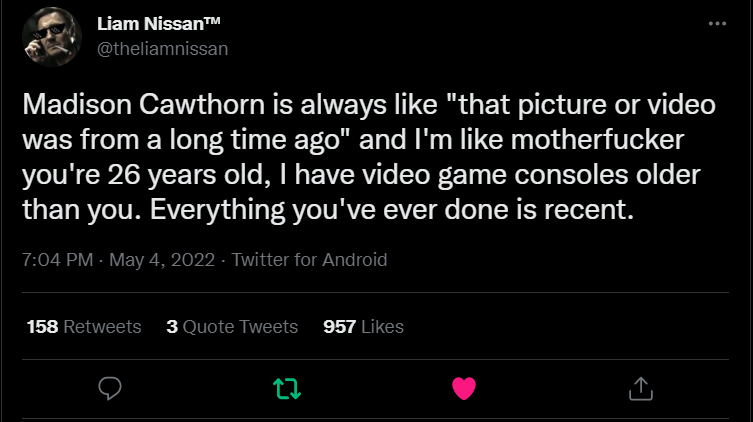Show the 3 Quote Tweets
Screen dimensions: 753x422
coord(232,326)
